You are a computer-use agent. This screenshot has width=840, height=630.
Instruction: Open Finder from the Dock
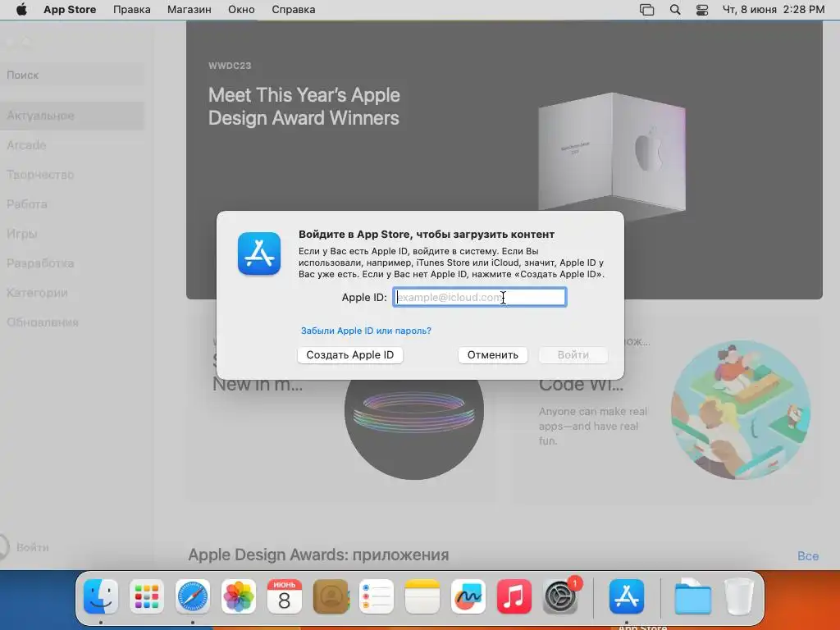[x=101, y=596]
